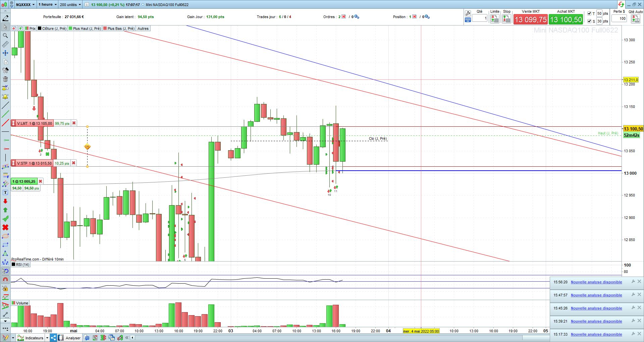Select the magnifying glass zoom tool

tap(5, 36)
